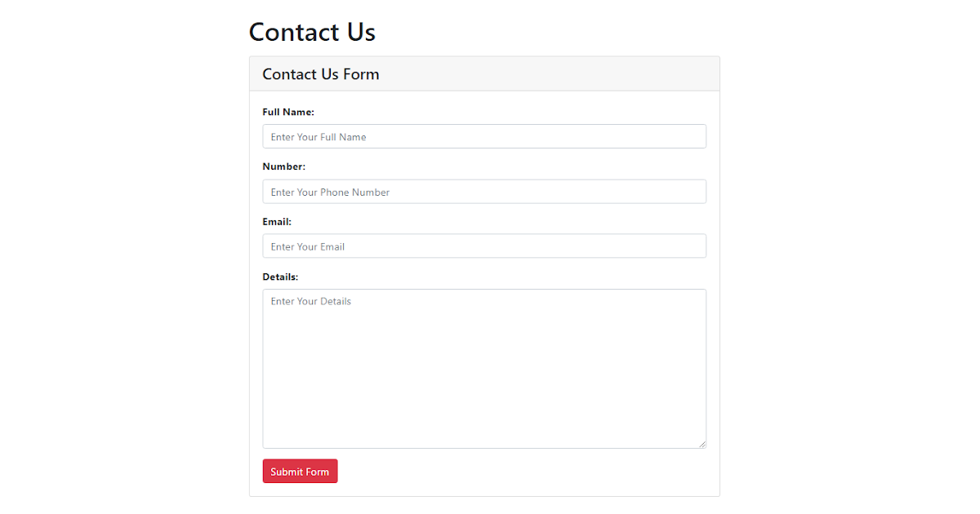
Task: Click the Enter Your Full Name placeholder
Action: tap(318, 136)
